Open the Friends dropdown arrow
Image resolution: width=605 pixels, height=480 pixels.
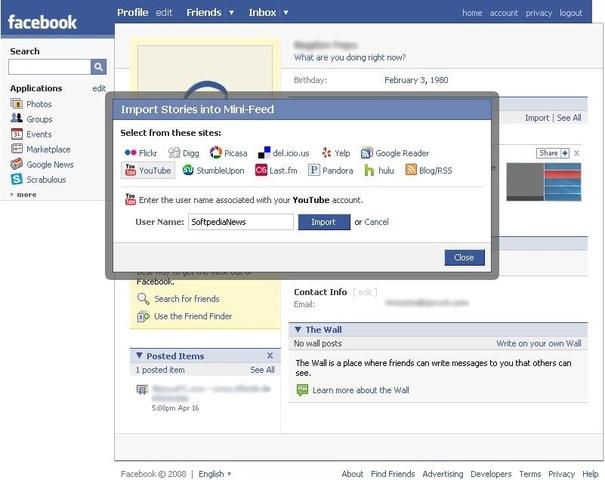(232, 12)
